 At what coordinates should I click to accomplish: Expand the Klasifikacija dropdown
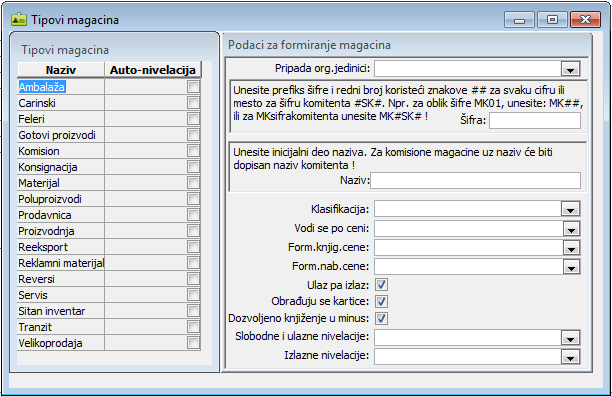click(570, 209)
